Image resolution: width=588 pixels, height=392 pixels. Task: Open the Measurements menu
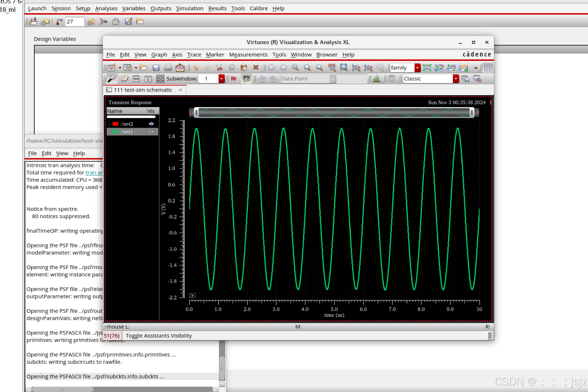point(248,54)
